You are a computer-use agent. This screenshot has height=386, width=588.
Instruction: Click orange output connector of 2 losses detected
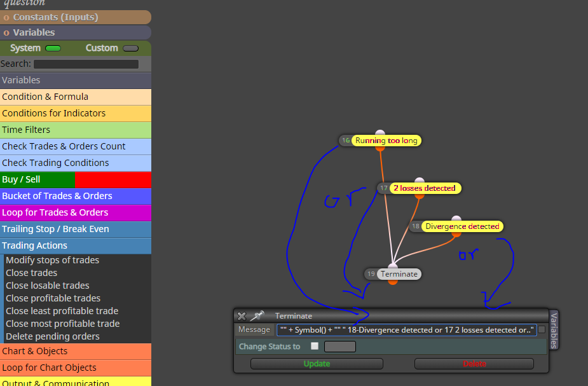point(420,196)
